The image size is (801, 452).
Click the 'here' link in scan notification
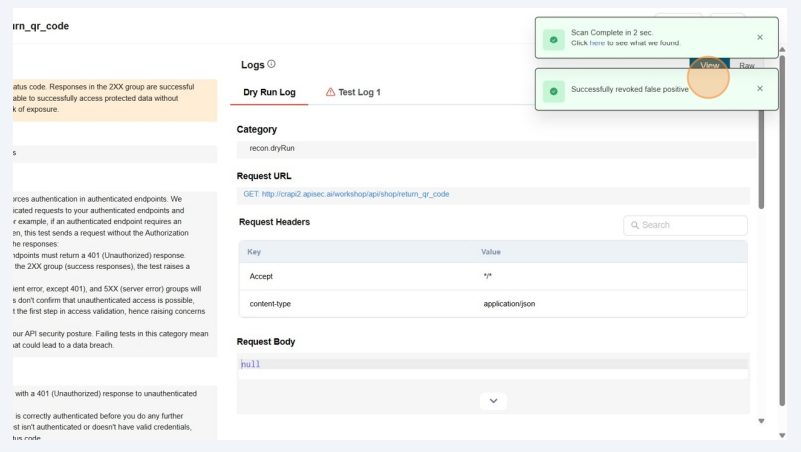(x=596, y=43)
